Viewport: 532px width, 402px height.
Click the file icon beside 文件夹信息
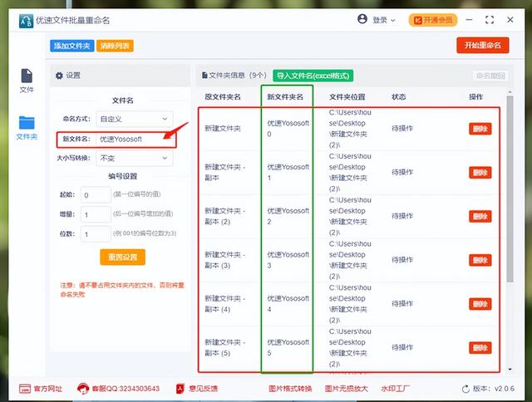pyautogui.click(x=204, y=76)
